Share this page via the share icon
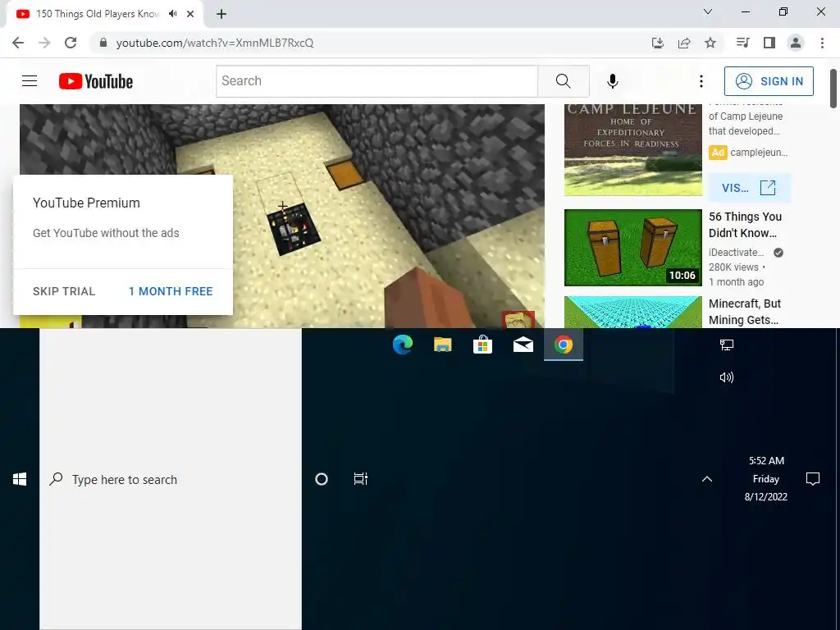The image size is (840, 630). (x=684, y=43)
